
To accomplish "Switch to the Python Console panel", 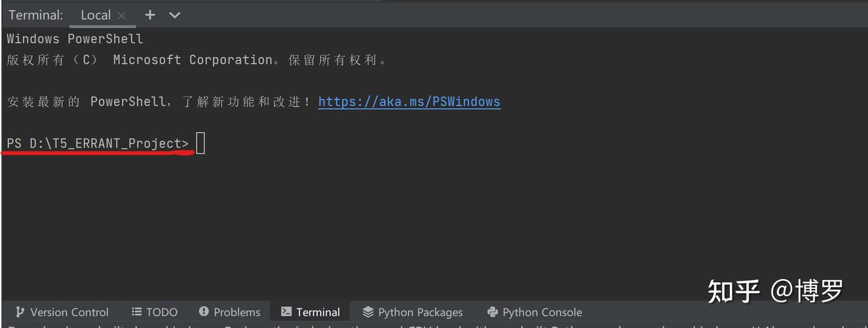I will tap(542, 312).
